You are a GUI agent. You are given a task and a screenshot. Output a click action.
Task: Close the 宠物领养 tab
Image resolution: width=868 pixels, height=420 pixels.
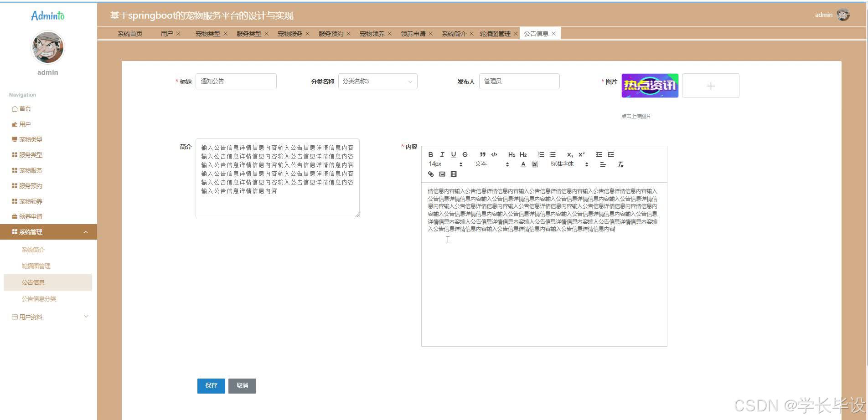coord(389,34)
